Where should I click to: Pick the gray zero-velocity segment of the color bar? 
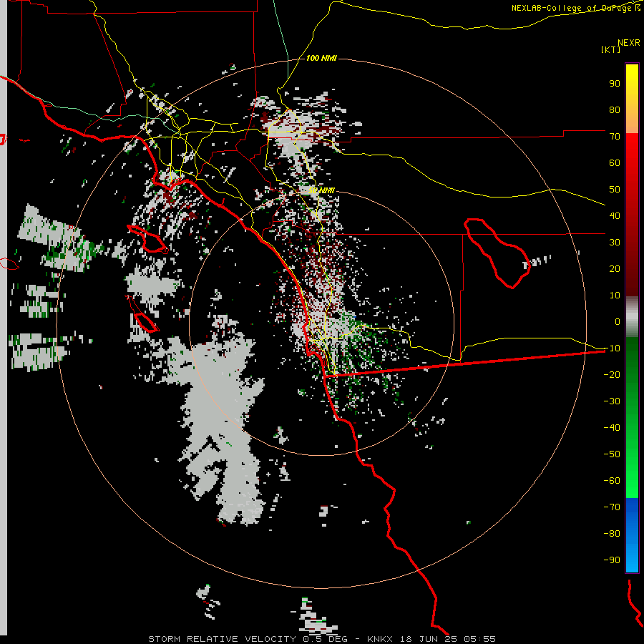(632, 316)
